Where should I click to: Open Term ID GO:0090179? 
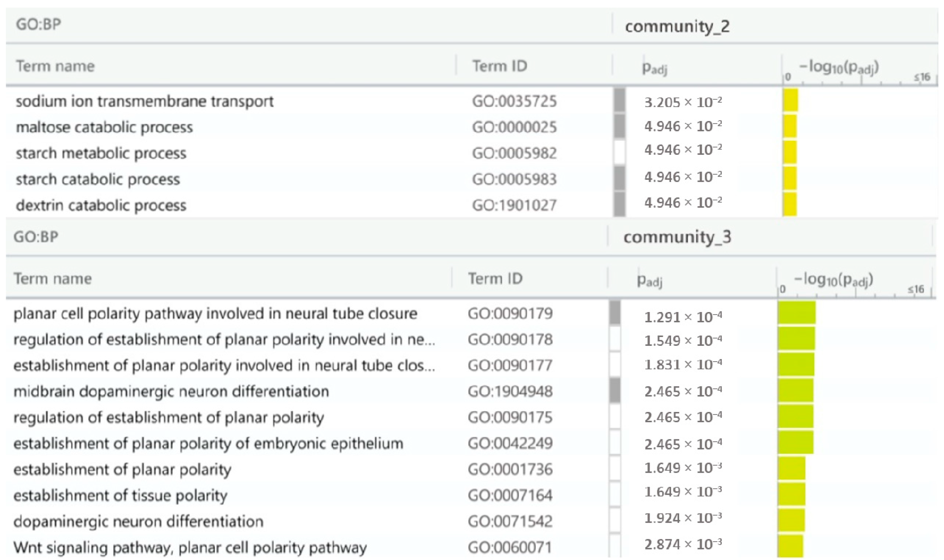(x=510, y=313)
